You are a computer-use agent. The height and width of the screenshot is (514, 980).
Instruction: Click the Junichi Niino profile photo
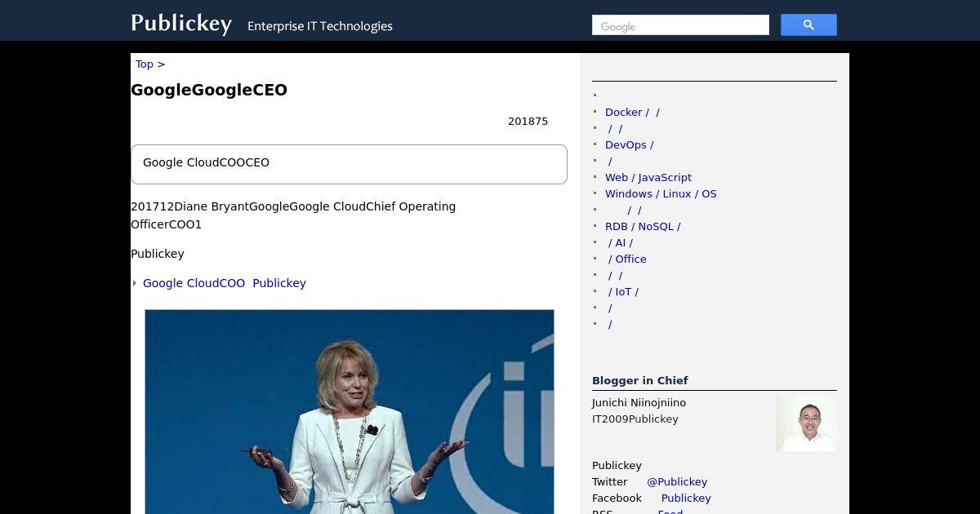tap(806, 423)
